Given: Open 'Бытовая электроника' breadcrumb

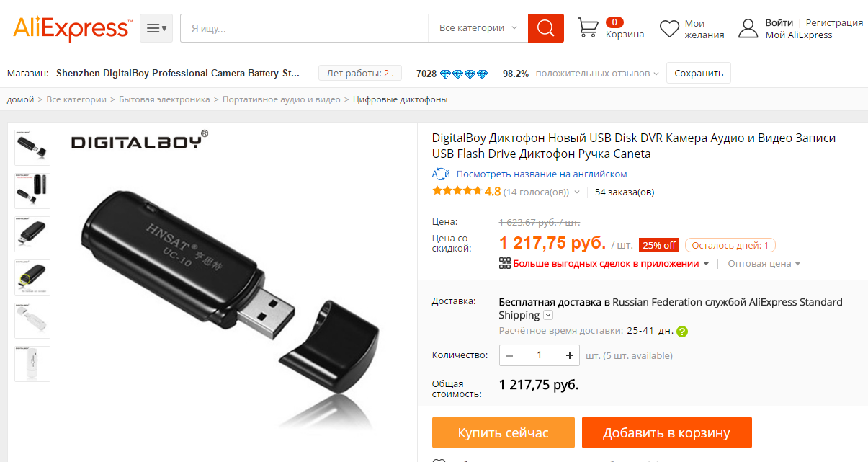Looking at the screenshot, I should point(164,99).
